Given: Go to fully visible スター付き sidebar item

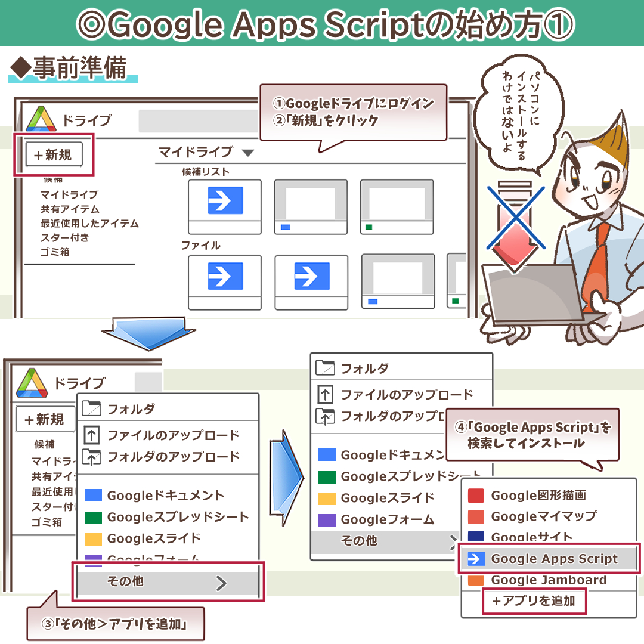Looking at the screenshot, I should (x=64, y=238).
